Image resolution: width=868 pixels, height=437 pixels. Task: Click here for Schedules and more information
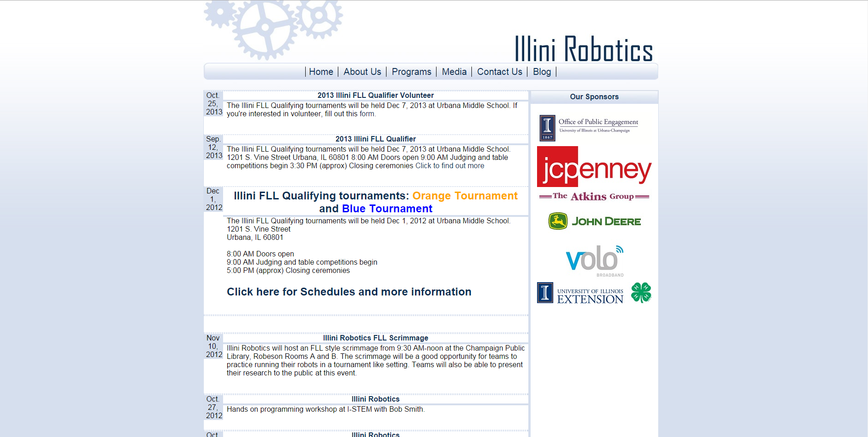click(349, 292)
